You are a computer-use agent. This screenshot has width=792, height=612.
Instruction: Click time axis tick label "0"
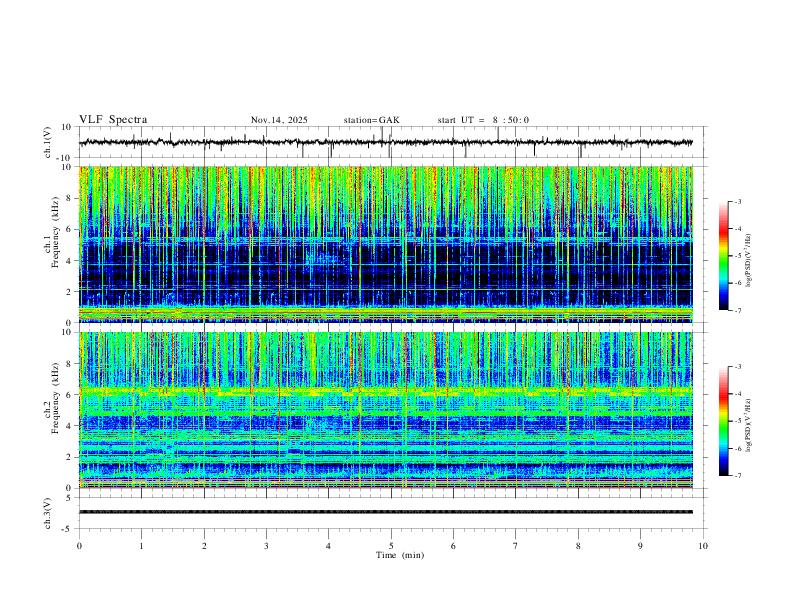[x=79, y=546]
